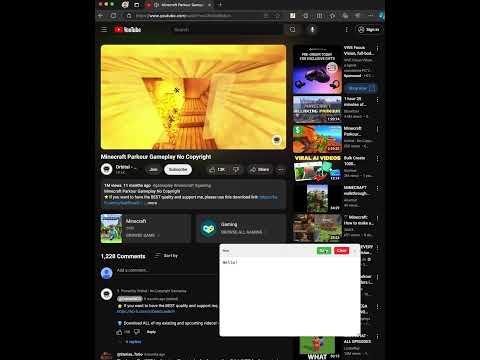The height and width of the screenshot is (360, 480).
Task: Open a new browser tab
Action: tap(220, 5)
